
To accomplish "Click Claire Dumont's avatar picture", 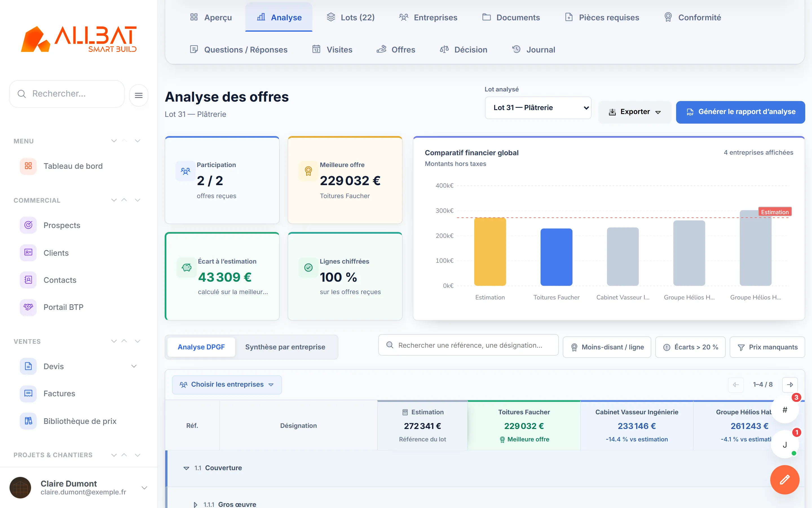I will click(x=20, y=487).
